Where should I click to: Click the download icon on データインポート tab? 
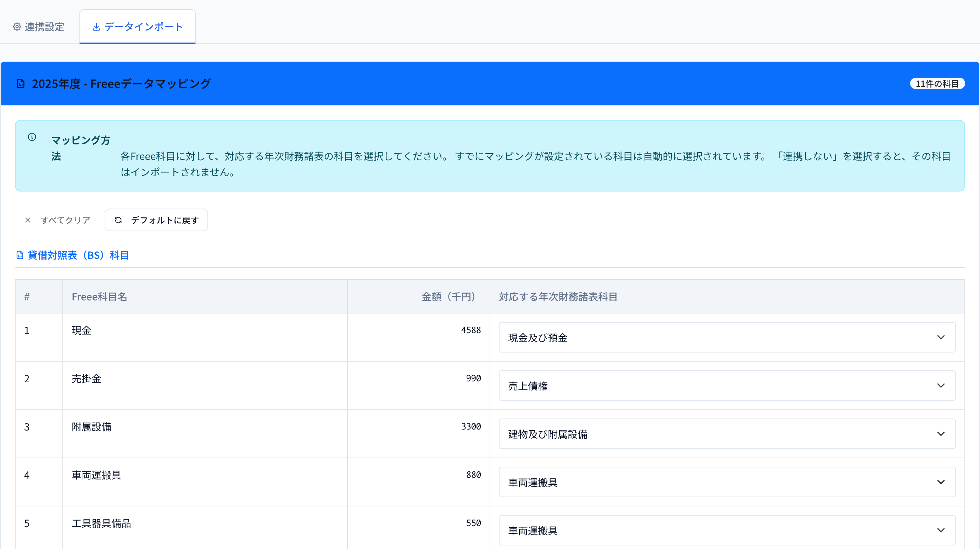tap(96, 27)
